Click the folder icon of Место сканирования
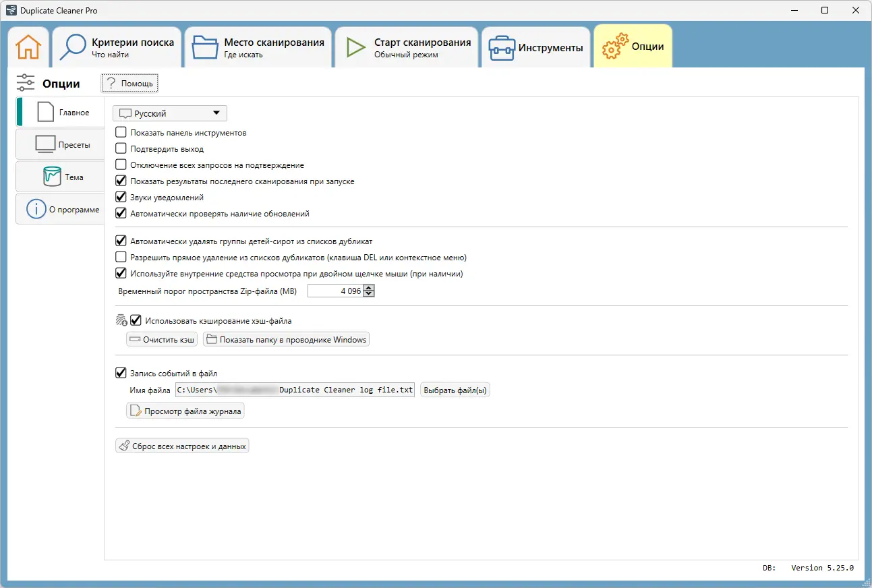 click(x=205, y=48)
